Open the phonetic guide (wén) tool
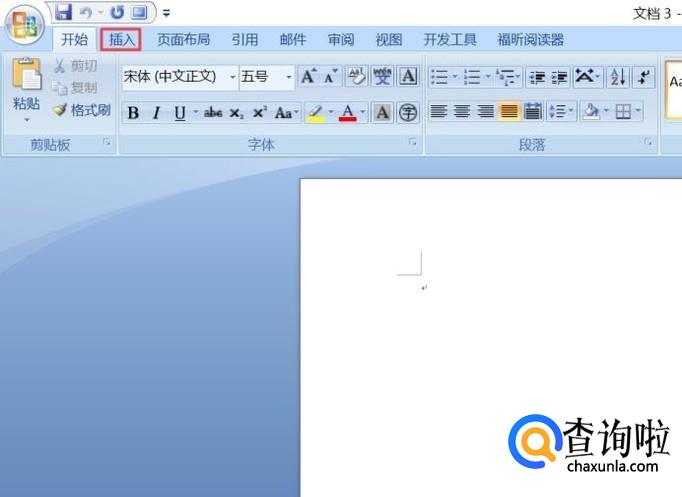This screenshot has height=497, width=682. 382,77
